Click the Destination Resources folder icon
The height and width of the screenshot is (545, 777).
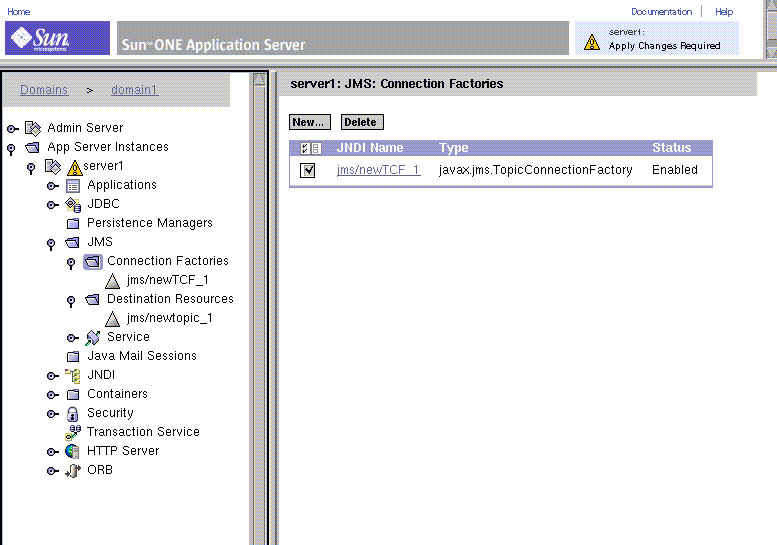click(92, 299)
